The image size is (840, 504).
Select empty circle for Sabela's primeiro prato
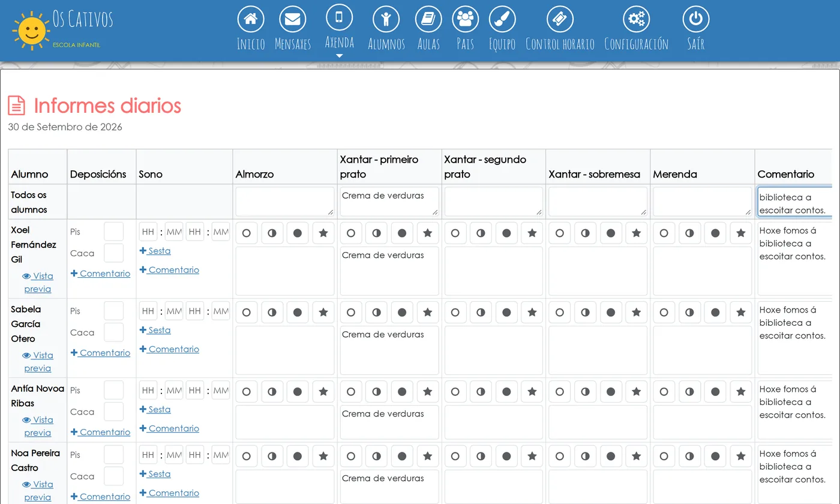[350, 312]
